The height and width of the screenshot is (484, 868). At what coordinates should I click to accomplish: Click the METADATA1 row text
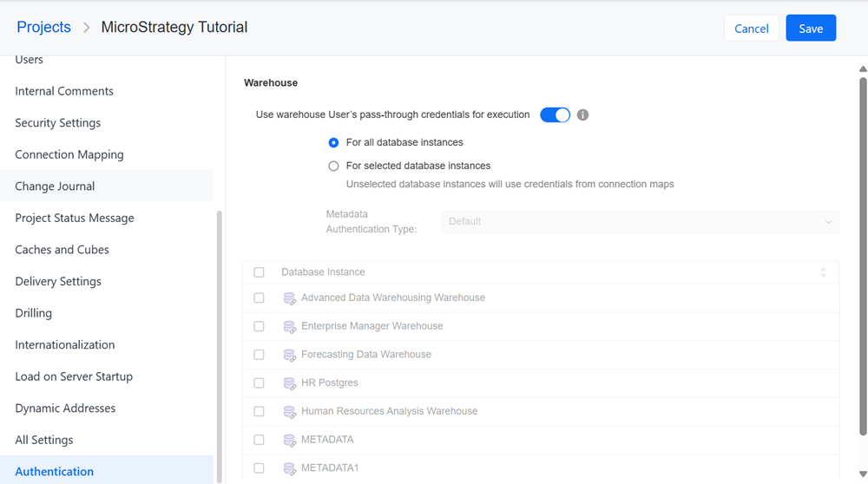click(x=330, y=468)
